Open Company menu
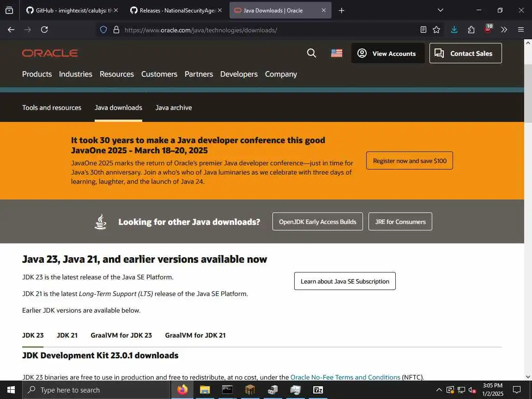532x399 pixels. pos(281,74)
